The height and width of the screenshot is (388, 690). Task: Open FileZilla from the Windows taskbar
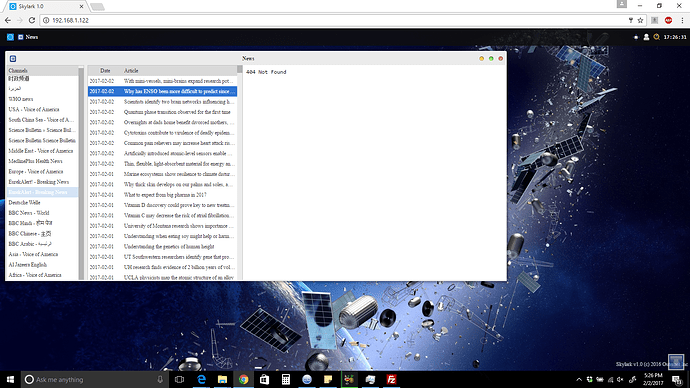(391, 379)
